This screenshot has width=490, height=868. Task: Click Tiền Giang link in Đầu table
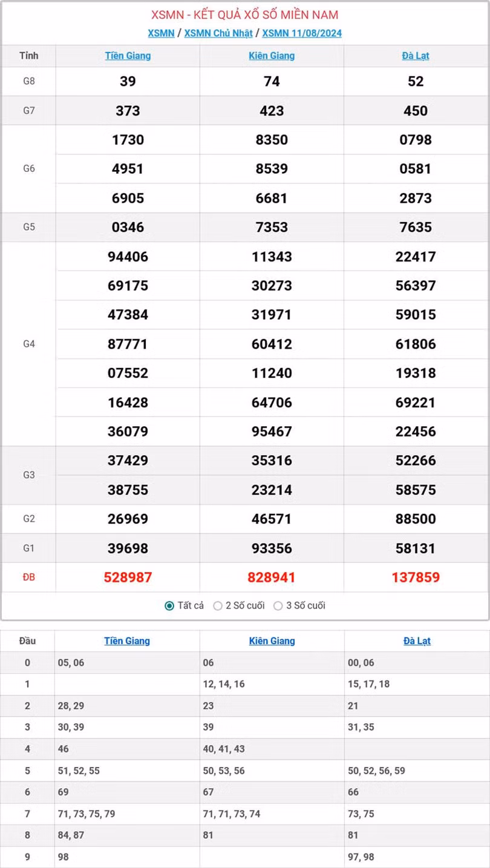coord(127,641)
